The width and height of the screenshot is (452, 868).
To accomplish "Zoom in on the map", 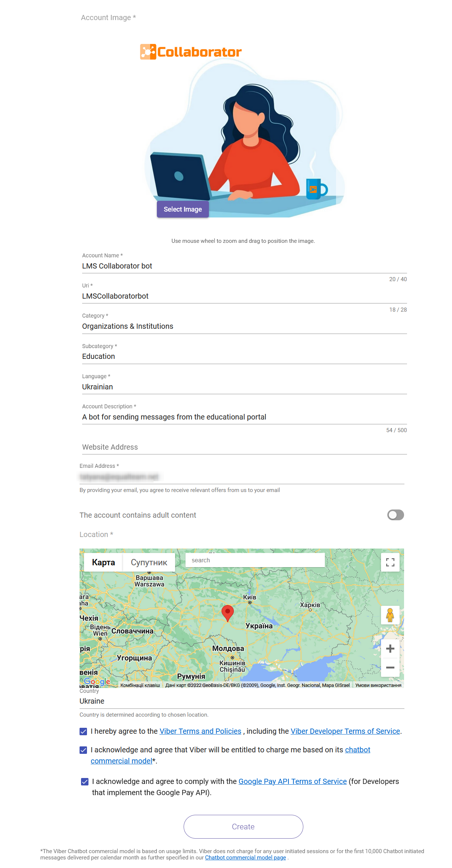I will (x=390, y=649).
